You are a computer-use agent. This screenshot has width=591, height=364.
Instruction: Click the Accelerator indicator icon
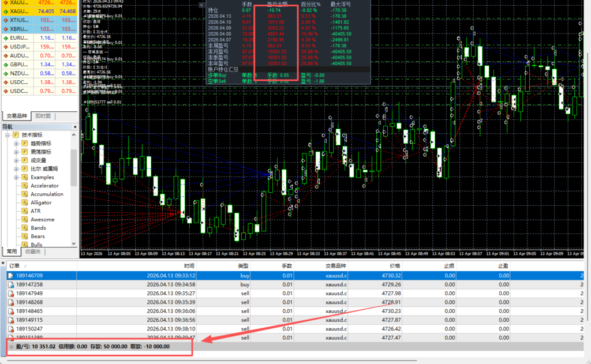25,186
